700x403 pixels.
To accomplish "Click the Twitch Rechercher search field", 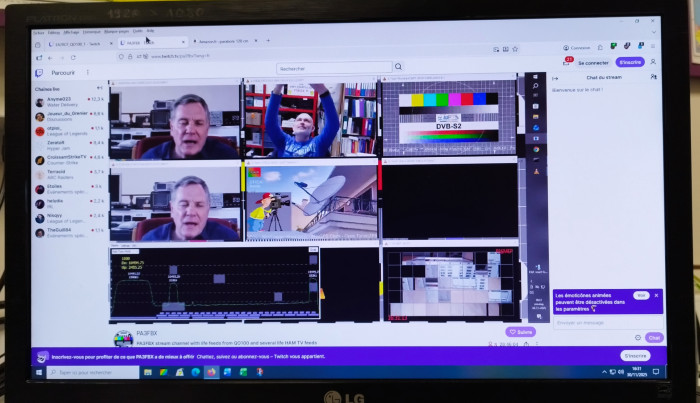I will [x=334, y=68].
